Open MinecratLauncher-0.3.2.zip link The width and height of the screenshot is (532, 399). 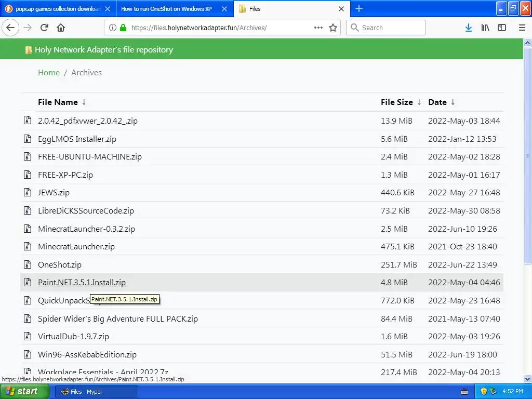[86, 229]
